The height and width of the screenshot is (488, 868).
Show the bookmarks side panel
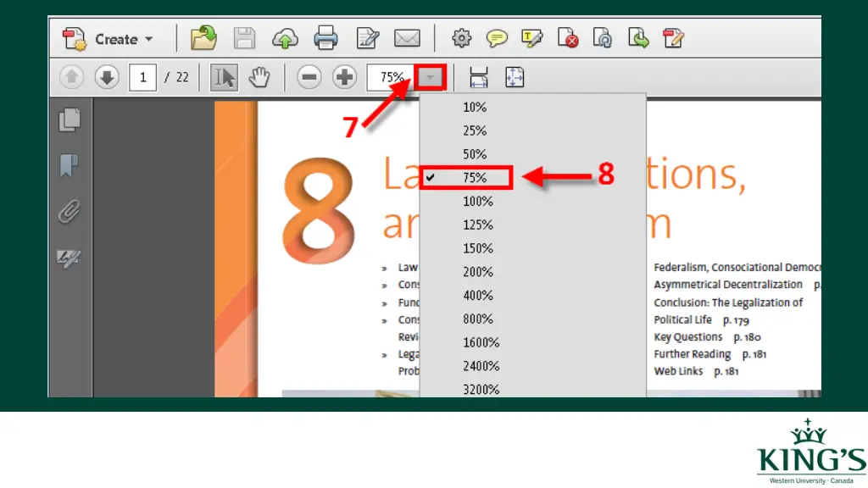tap(70, 165)
